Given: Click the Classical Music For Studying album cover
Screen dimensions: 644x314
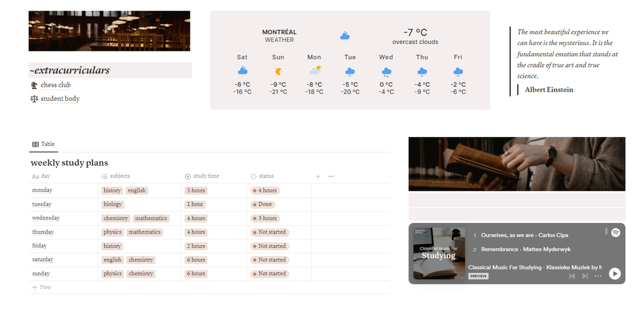Looking at the screenshot, I should tap(439, 253).
